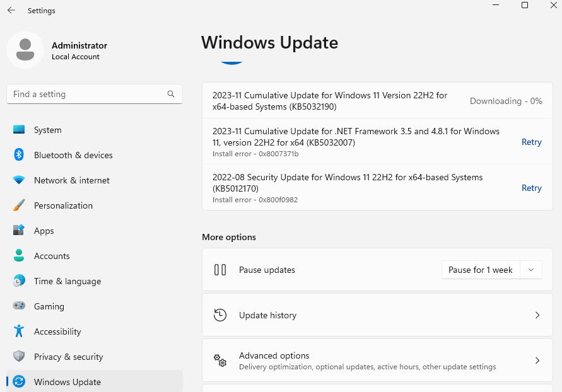The image size is (562, 392).
Task: Open Privacy & security settings
Action: (18, 357)
